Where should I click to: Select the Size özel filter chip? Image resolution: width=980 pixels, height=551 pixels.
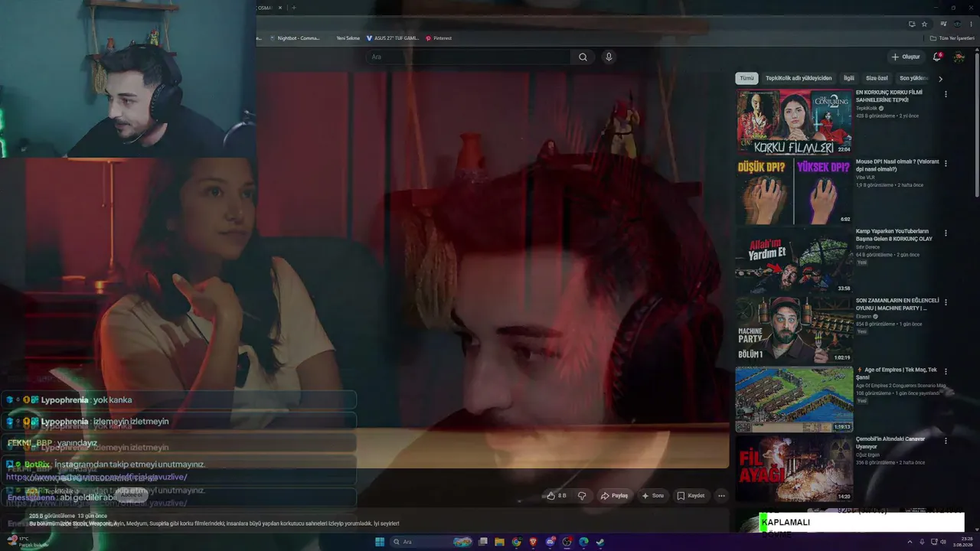(x=877, y=78)
